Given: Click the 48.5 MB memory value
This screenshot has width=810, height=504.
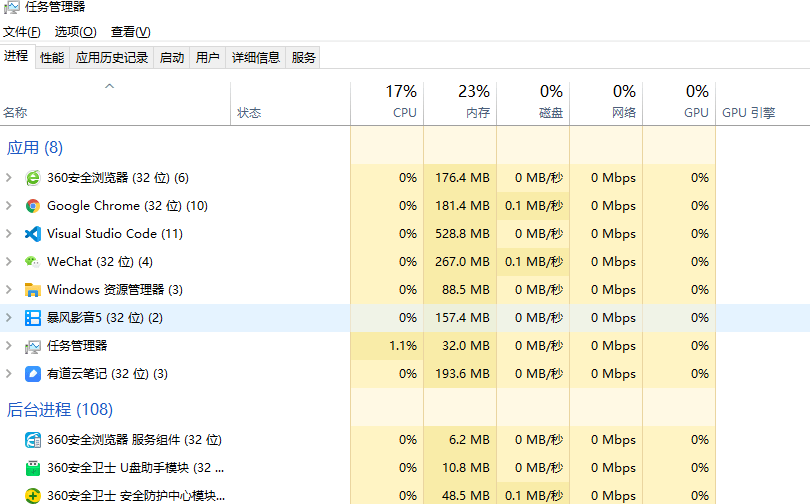Looking at the screenshot, I should [x=465, y=496].
